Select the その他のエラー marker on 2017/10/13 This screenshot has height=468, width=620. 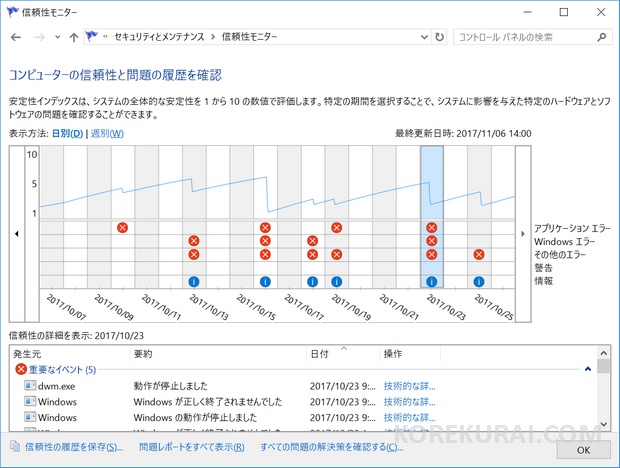pyautogui.click(x=194, y=255)
